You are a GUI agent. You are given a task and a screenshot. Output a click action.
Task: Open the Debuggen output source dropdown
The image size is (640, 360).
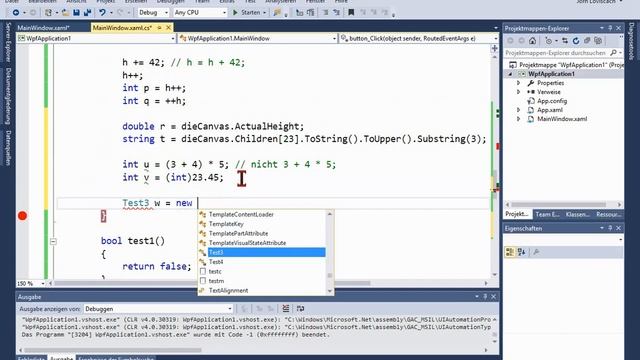[x=158, y=309]
